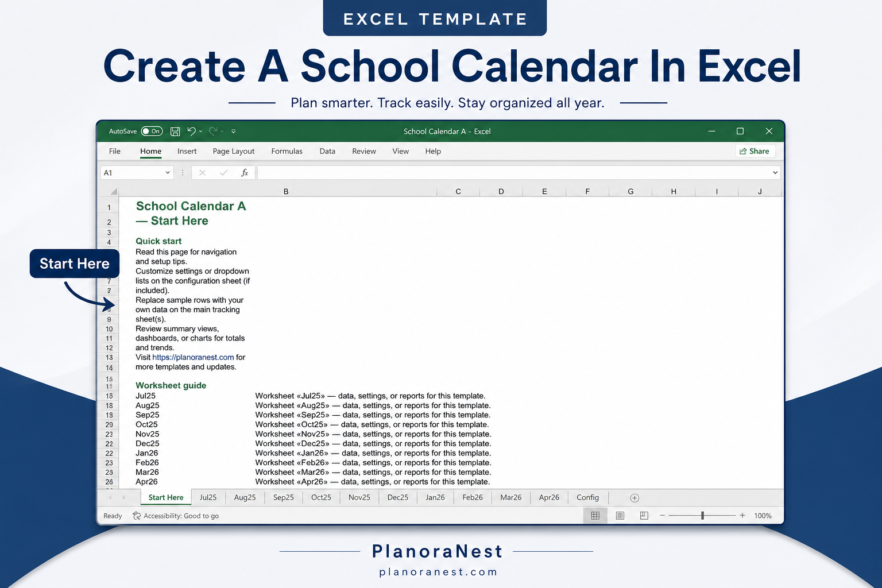Click the next sheet scroll arrow
Viewport: 882px width, 588px height.
tap(123, 497)
